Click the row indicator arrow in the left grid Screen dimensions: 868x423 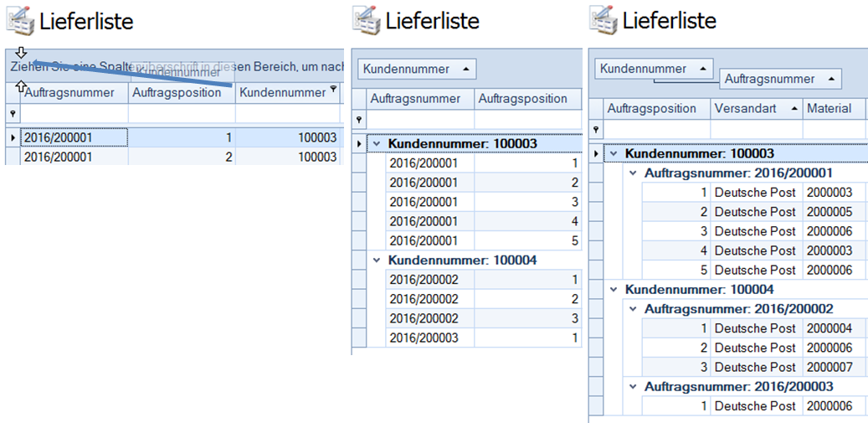tap(12, 137)
